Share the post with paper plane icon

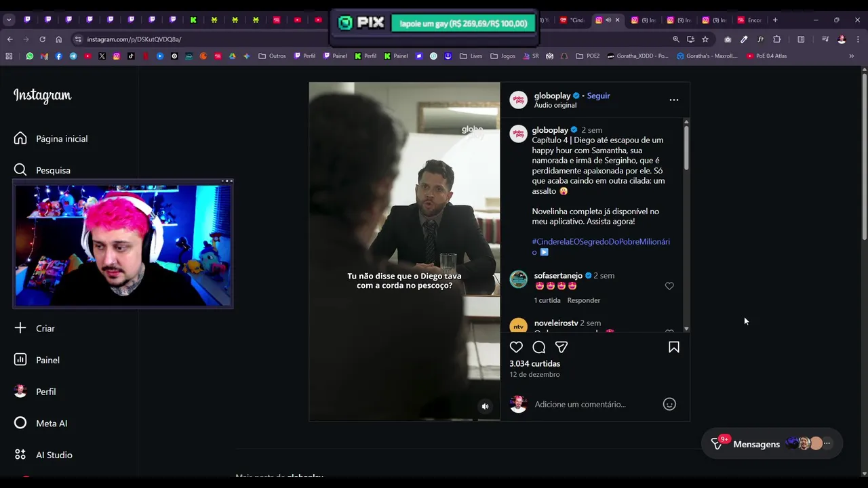pyautogui.click(x=561, y=347)
